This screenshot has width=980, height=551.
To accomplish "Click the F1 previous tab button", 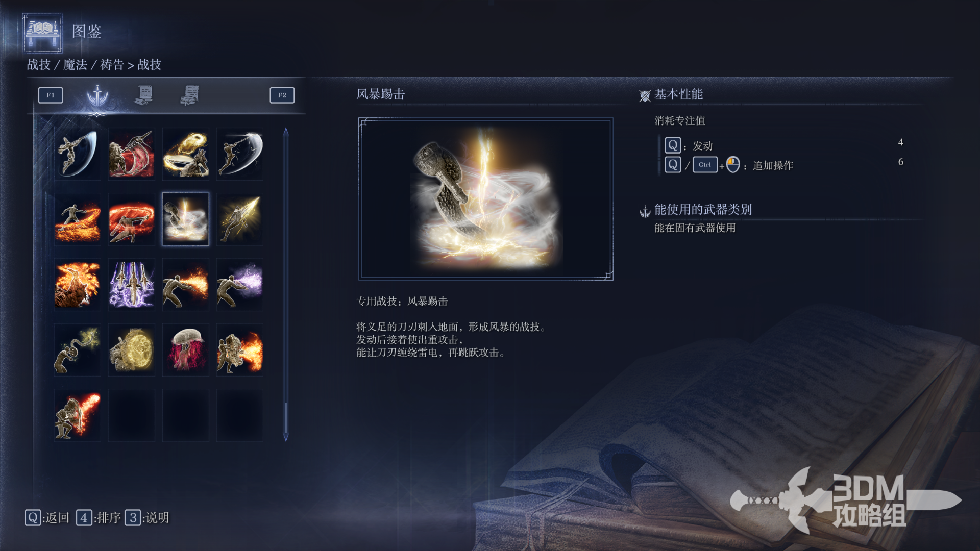I will click(x=51, y=95).
